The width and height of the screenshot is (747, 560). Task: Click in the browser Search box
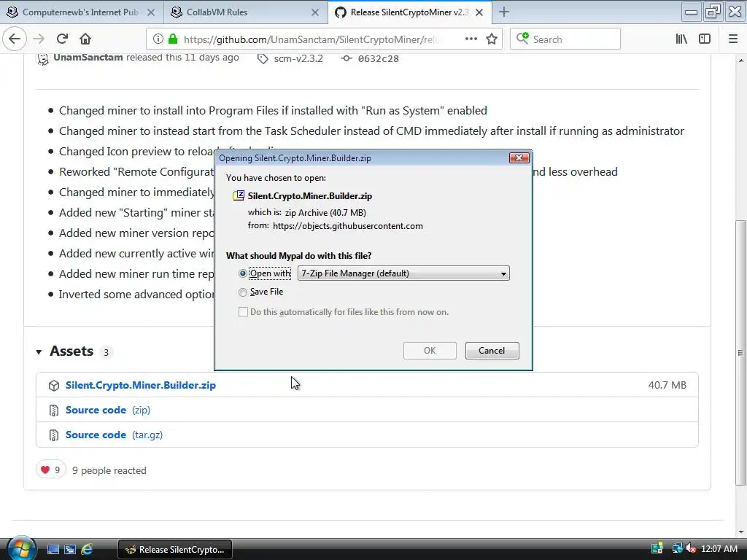pyautogui.click(x=565, y=39)
